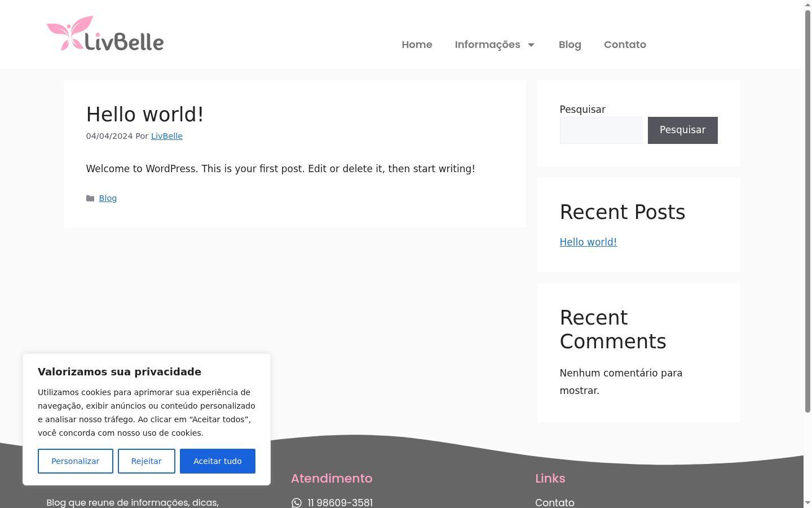
Task: Click the Pesquisar search button
Action: click(x=682, y=130)
